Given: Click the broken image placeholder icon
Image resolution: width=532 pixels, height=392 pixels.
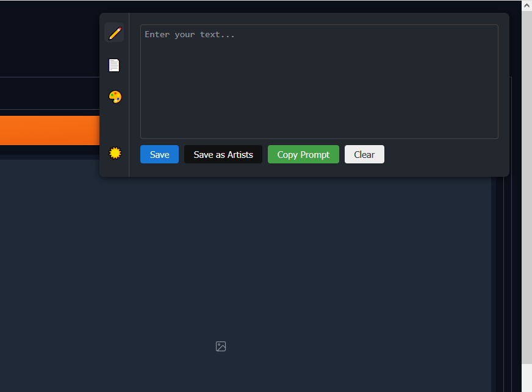Looking at the screenshot, I should [x=221, y=346].
